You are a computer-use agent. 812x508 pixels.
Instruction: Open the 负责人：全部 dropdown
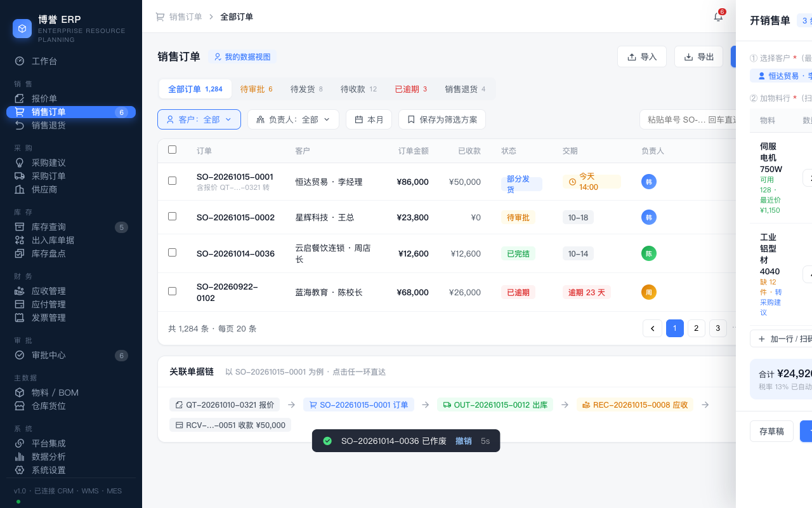click(x=293, y=119)
